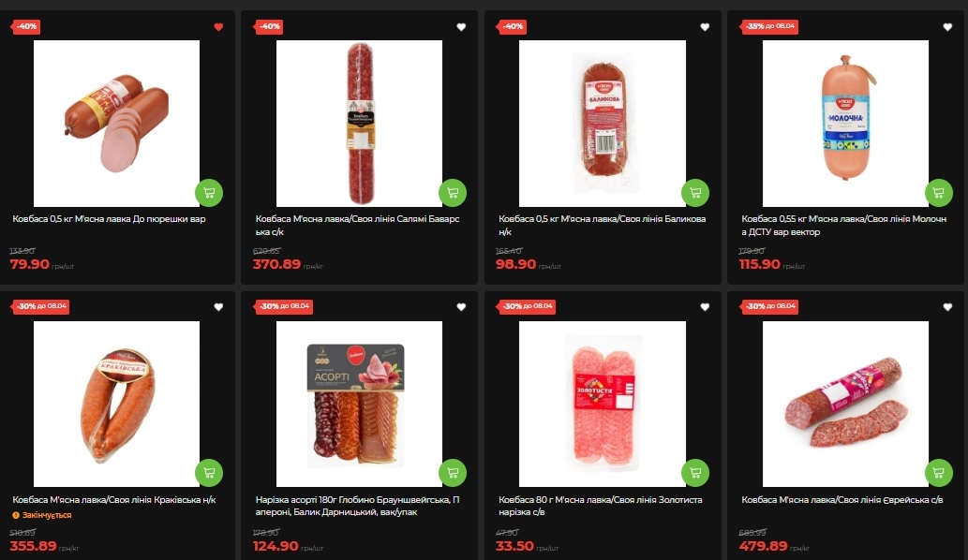Favorite the Краківська sausage heart icon

click(x=218, y=307)
